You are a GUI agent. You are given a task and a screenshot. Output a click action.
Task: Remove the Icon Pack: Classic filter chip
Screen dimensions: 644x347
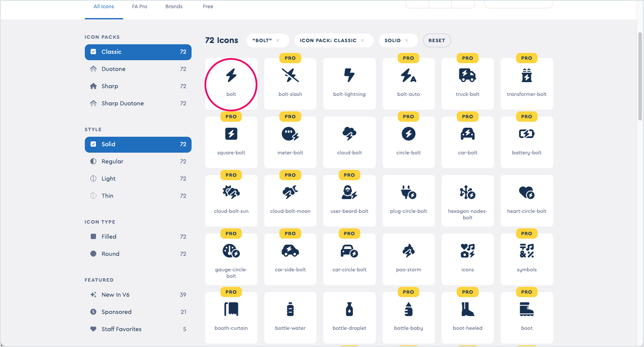pos(362,40)
